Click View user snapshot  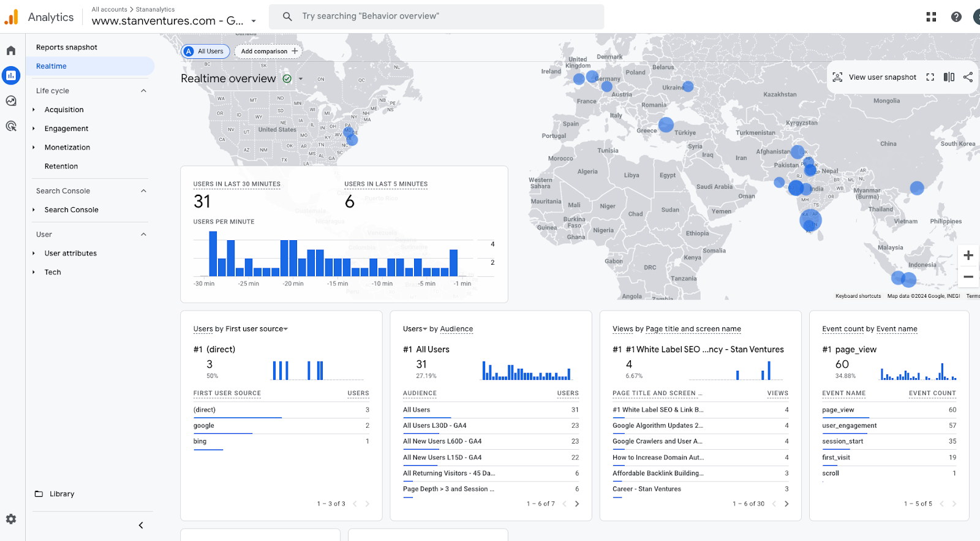tap(882, 77)
